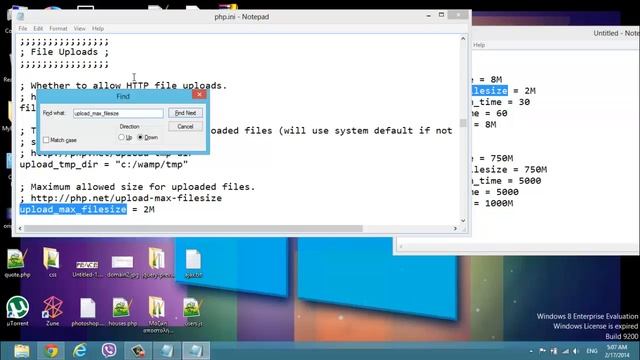Open the jquery folder on the desktop
This screenshot has height=360, width=640.
[x=158, y=262]
